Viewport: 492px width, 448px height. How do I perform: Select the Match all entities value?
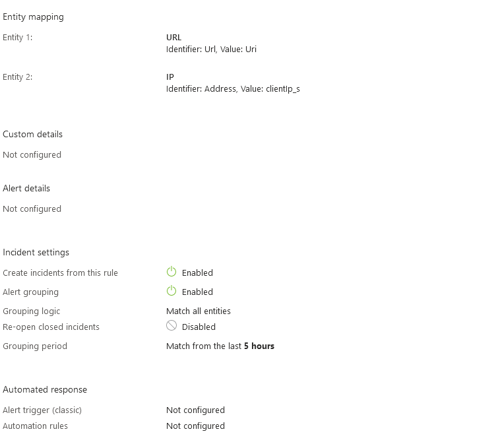[199, 311]
